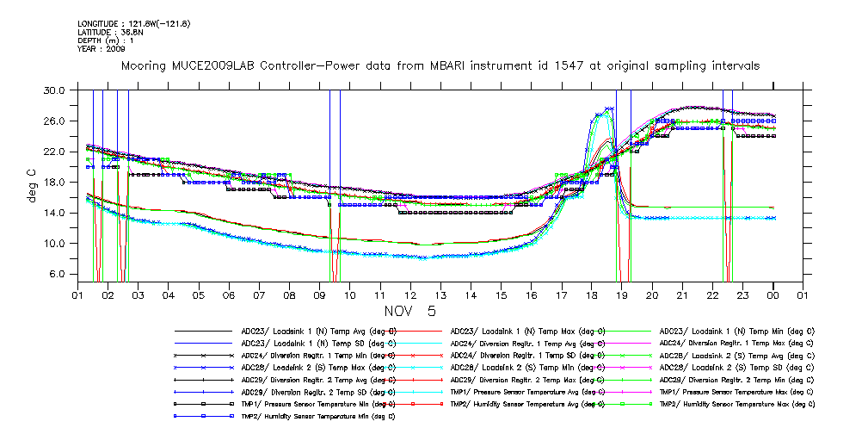The image size is (868, 434).
Task: Click the 'deg C' y-axis label
Action: click(x=32, y=183)
